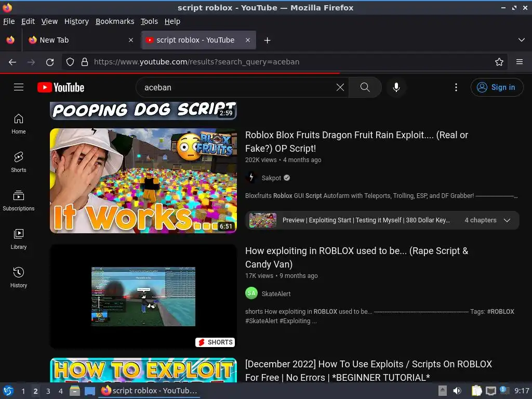Open the View menu
Viewport: 532px width, 399px height.
pos(49,21)
